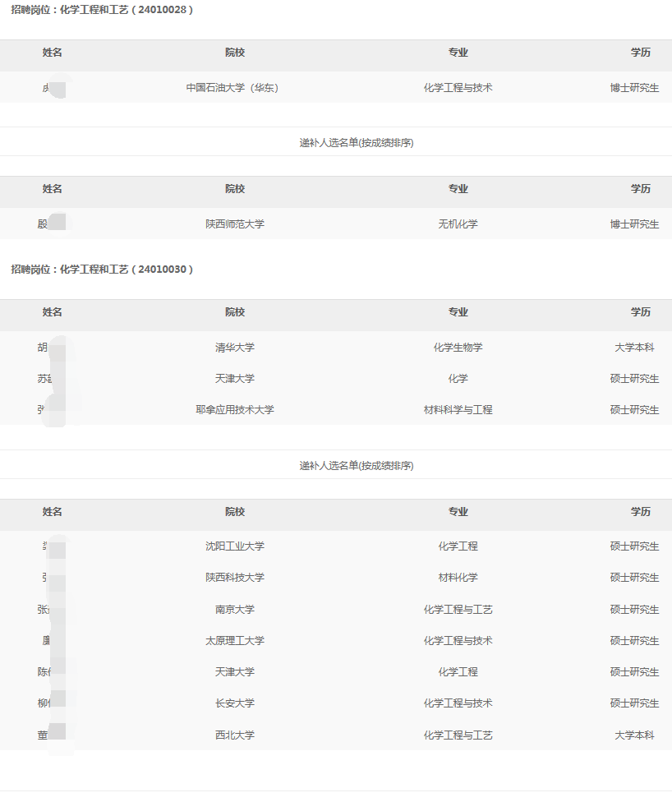
Task: Click the 材料化学 major cell
Action: tap(458, 578)
